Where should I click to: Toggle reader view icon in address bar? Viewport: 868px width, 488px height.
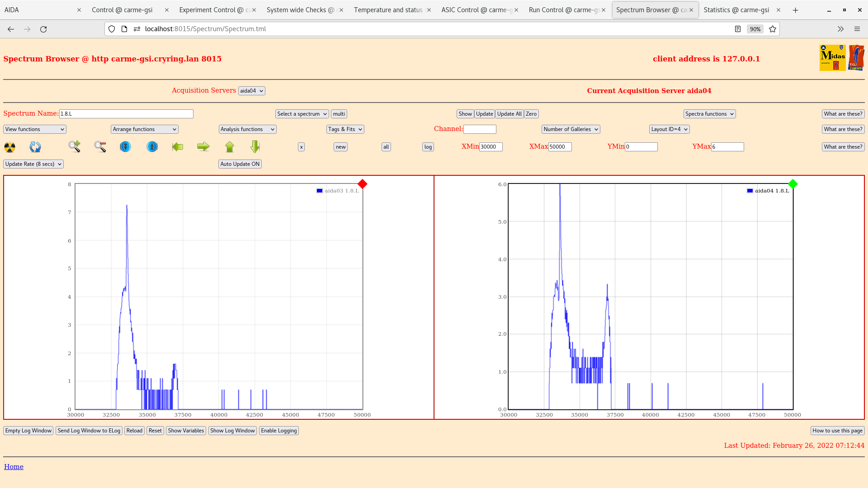point(738,29)
